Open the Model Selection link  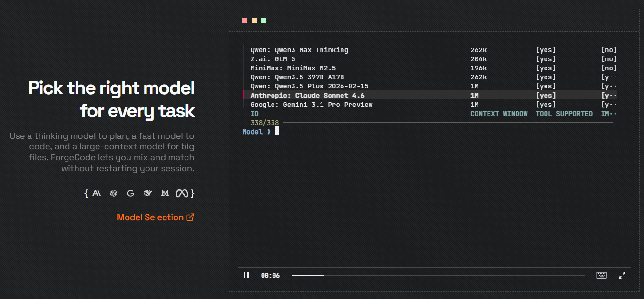point(156,217)
